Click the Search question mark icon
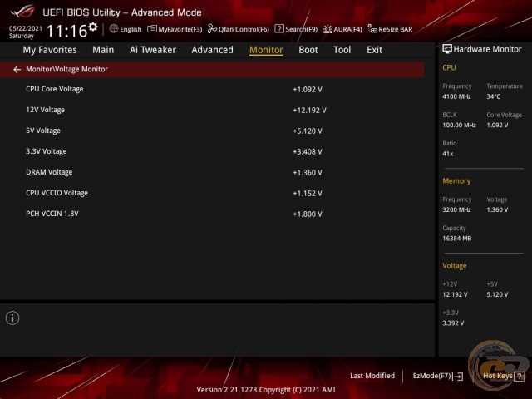532x399 pixels. pyautogui.click(x=279, y=29)
